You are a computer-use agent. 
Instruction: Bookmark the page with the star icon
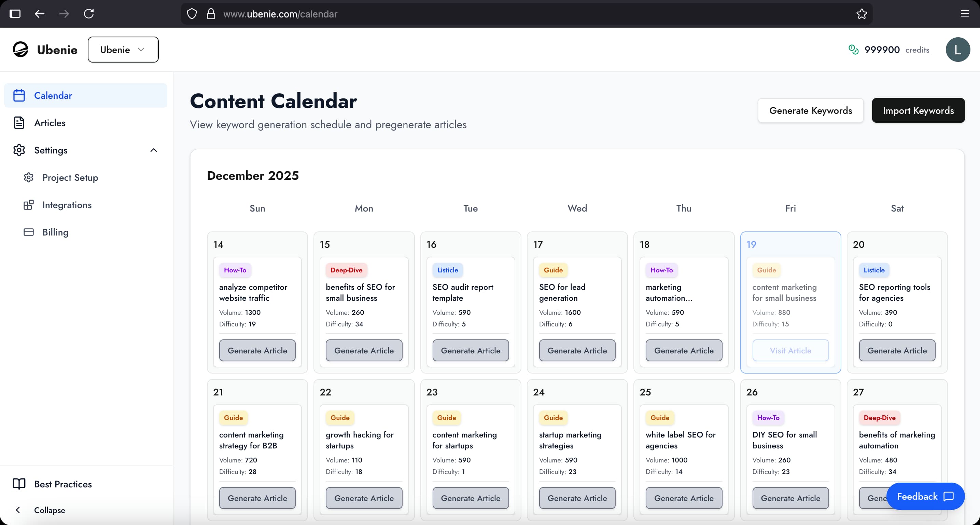point(861,14)
